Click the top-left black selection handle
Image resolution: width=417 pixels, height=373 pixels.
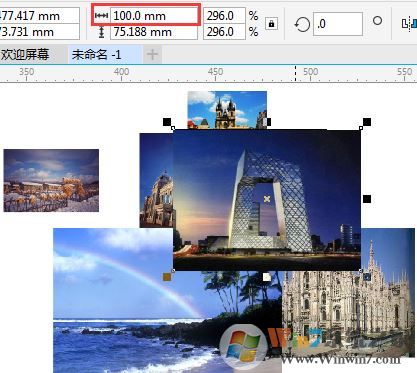click(167, 122)
